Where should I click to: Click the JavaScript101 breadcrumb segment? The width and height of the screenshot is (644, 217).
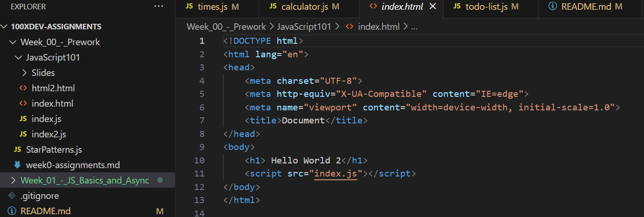click(304, 27)
